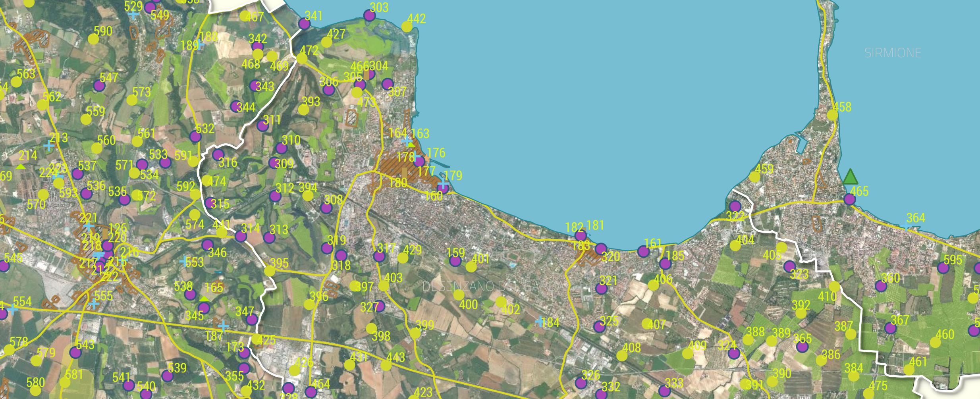Click purple marker 185
This screenshot has width=980, height=399.
pos(665,263)
